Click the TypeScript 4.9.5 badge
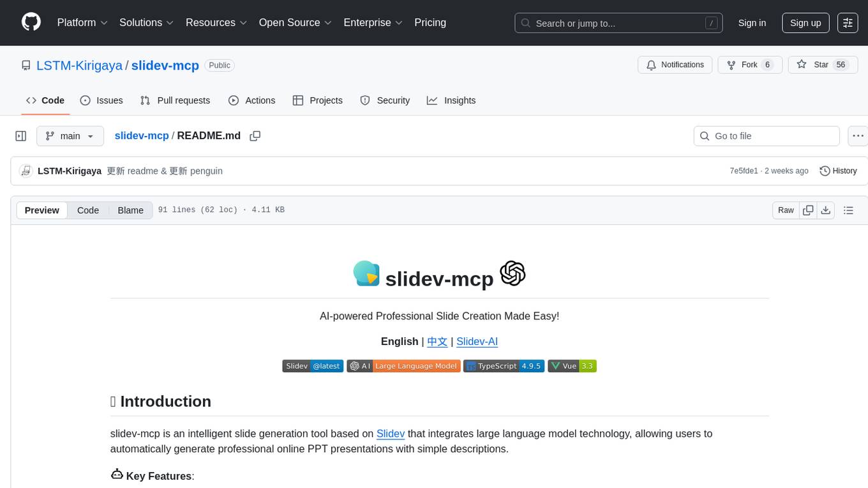Viewport: 868px width, 488px height. (x=504, y=366)
